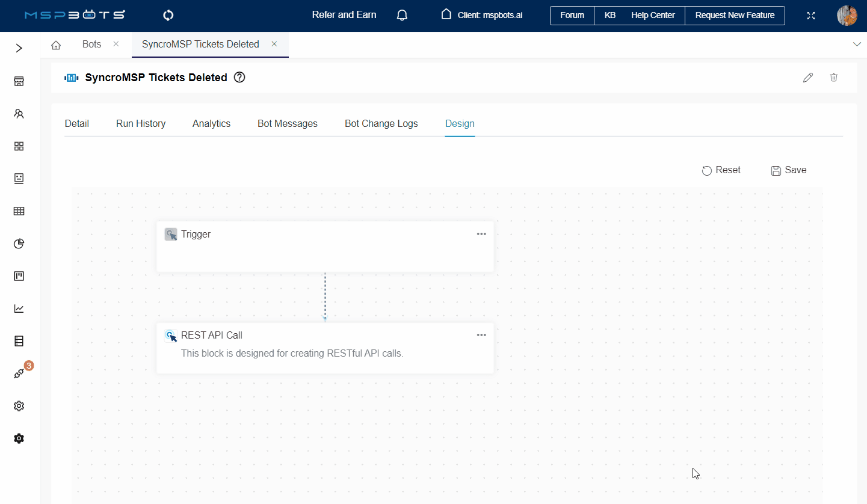Click the Save button
This screenshot has width=867, height=504.
788,170
